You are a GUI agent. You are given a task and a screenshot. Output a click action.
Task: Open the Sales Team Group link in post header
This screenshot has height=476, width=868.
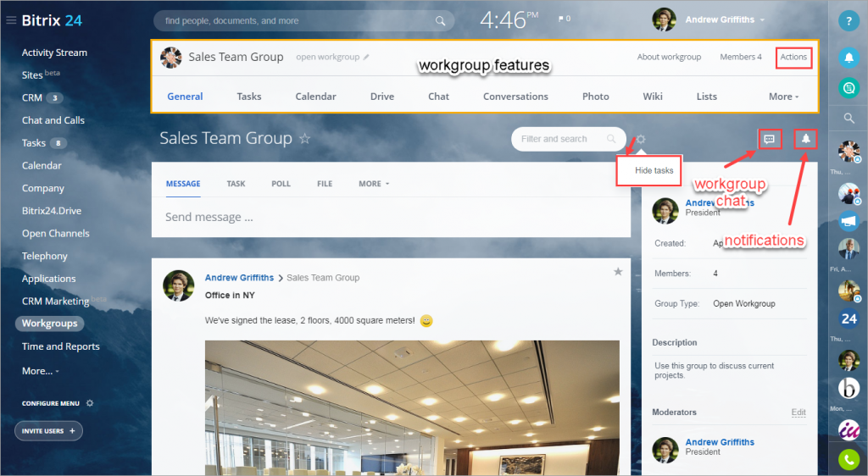(323, 278)
